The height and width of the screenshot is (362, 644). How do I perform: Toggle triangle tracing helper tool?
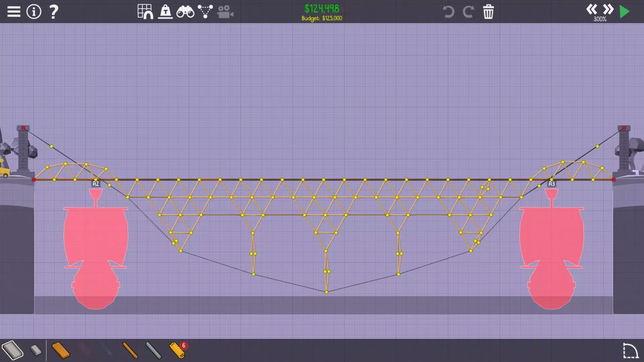205,12
